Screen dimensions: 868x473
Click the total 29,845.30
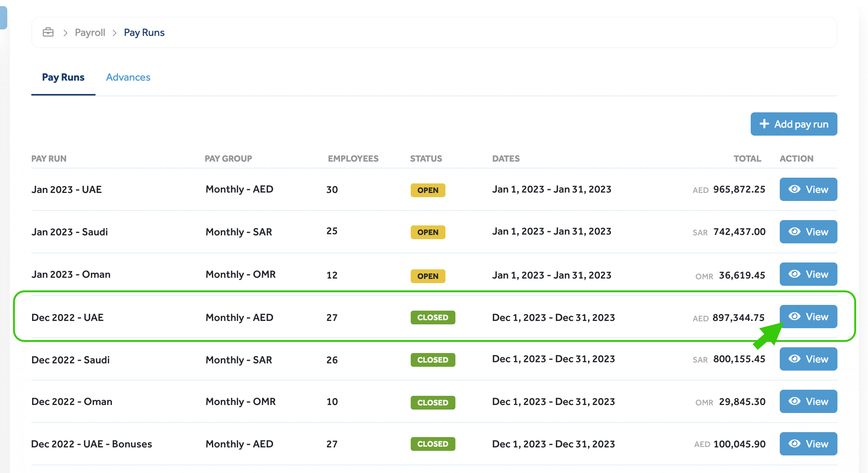(742, 402)
